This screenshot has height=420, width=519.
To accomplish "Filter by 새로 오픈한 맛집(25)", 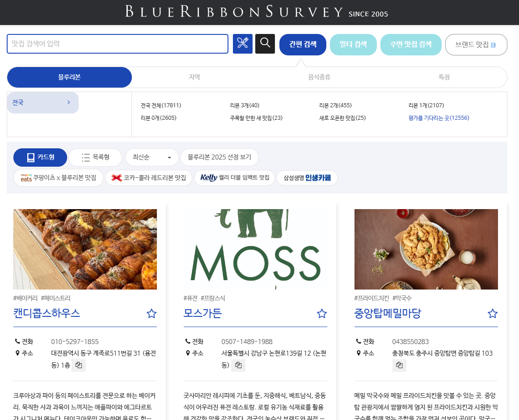I will point(342,118).
